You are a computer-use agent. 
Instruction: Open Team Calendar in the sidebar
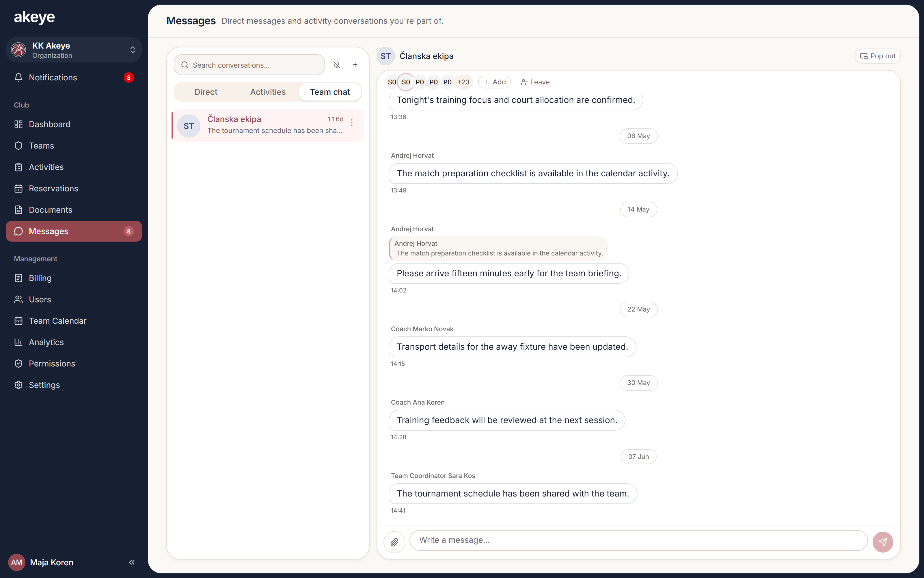[74, 321]
